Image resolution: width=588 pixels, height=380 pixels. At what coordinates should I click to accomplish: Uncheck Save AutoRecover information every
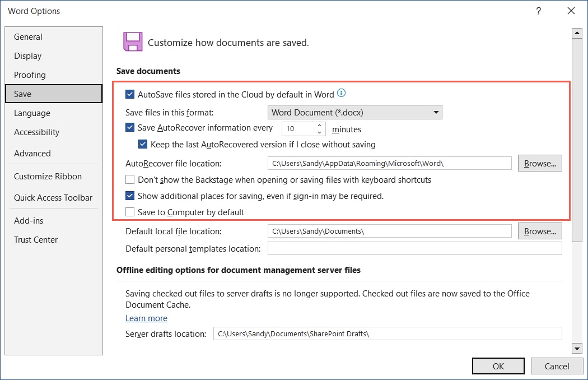pyautogui.click(x=130, y=128)
